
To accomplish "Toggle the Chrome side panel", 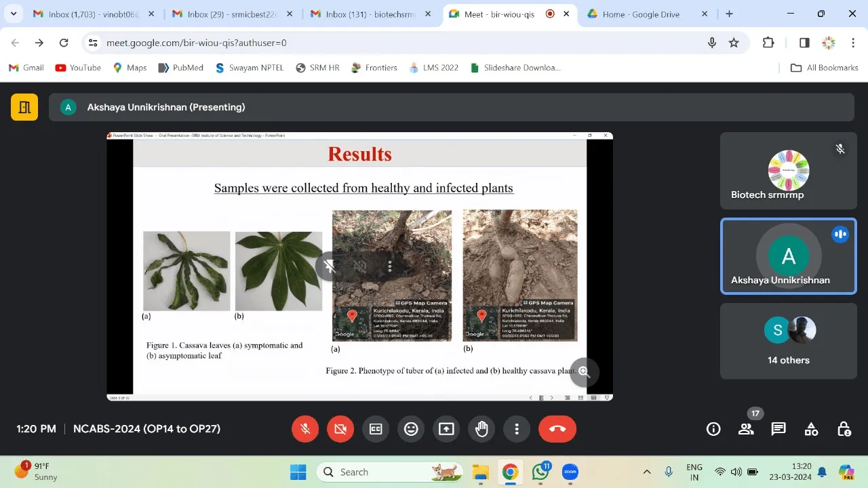I will click(x=804, y=43).
